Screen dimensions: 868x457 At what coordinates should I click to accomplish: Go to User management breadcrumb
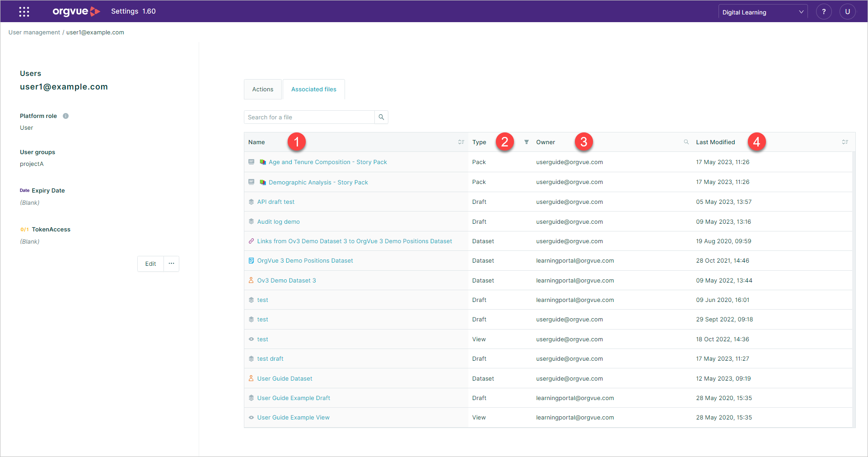coord(34,33)
